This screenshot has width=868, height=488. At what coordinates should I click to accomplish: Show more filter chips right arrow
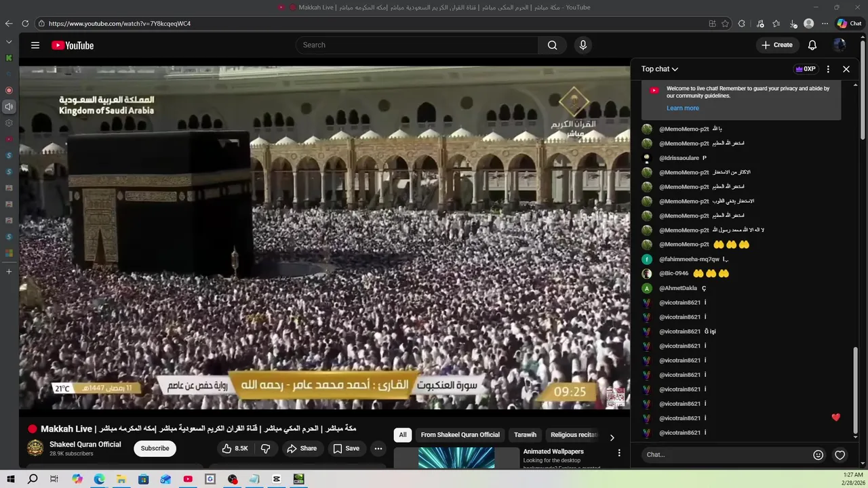(x=612, y=438)
